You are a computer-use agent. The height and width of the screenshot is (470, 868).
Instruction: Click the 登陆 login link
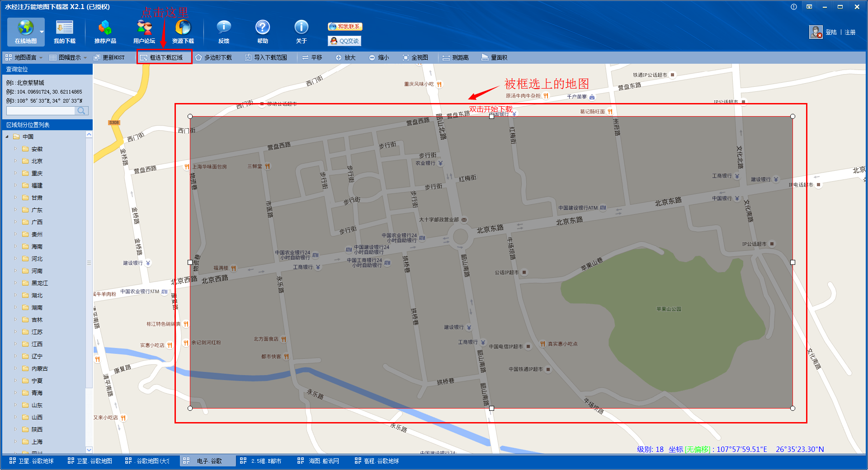[x=831, y=32]
